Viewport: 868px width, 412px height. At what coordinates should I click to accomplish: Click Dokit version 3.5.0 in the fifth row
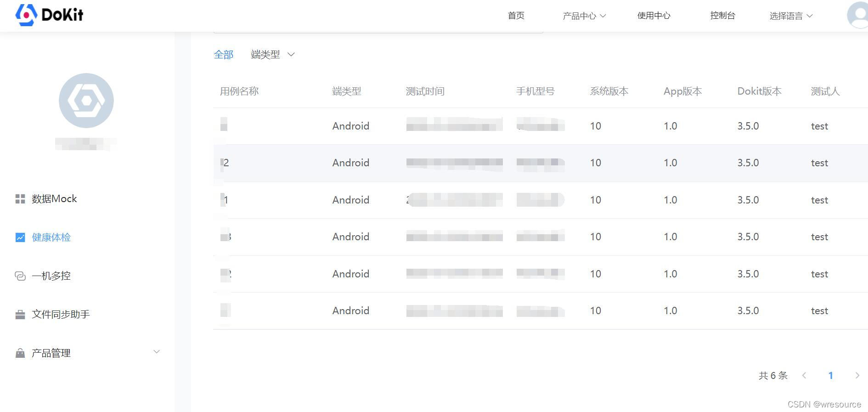[x=748, y=274]
